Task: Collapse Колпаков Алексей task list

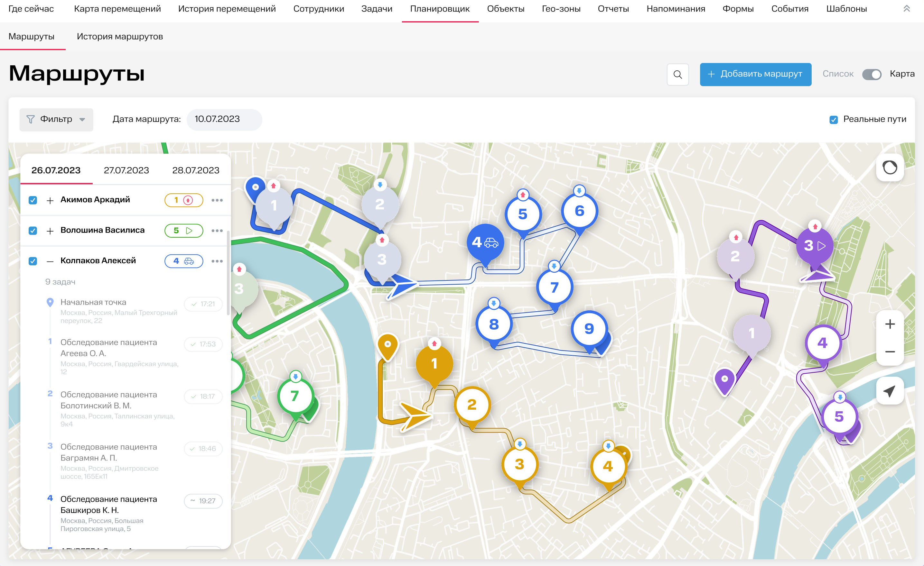Action: 50,261
